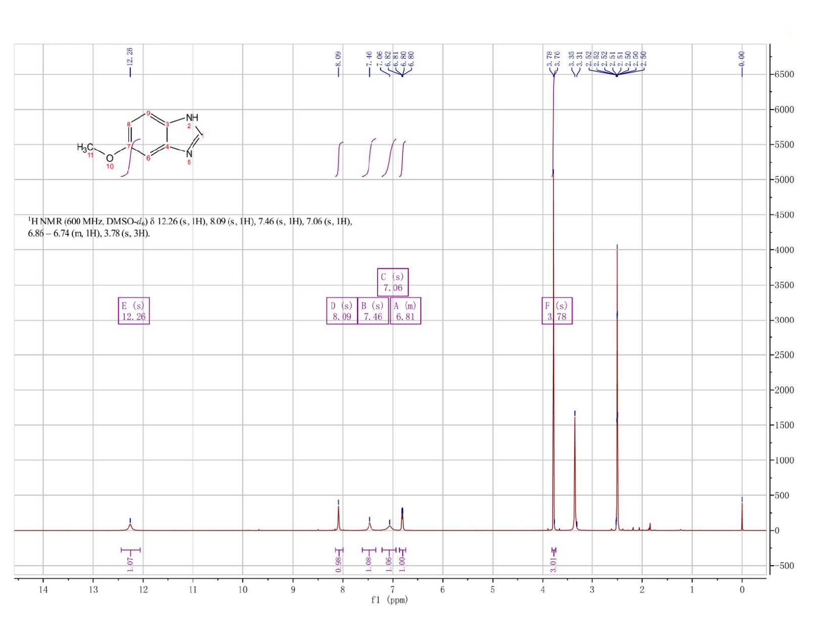Click the DMSO solvent peak at 2.50 ppm
Viewport: 834px width, 644px height.
(x=617, y=389)
